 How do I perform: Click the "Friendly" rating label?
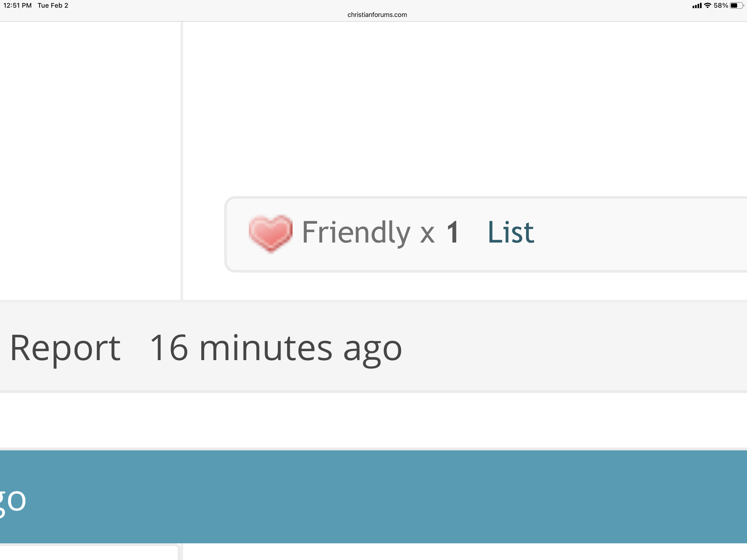(x=356, y=232)
